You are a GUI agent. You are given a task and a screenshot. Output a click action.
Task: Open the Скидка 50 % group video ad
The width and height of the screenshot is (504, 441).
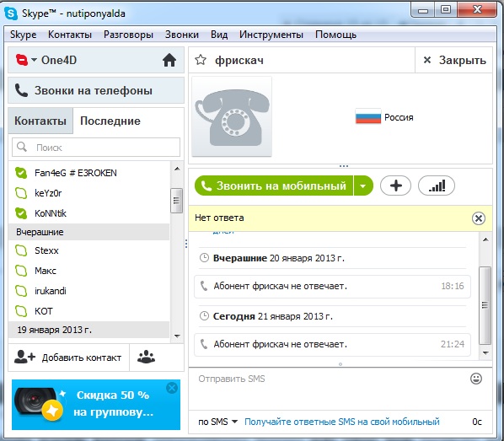(x=96, y=405)
